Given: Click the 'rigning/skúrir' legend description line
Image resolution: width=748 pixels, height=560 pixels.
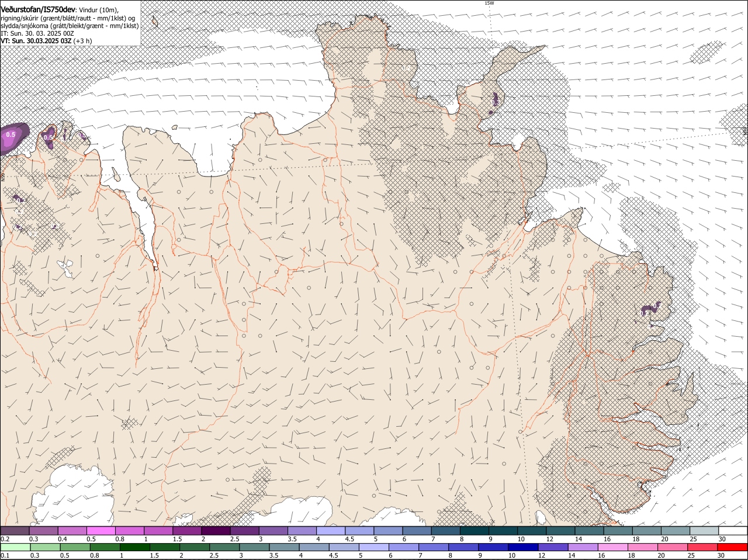Looking at the screenshot, I should point(69,18).
